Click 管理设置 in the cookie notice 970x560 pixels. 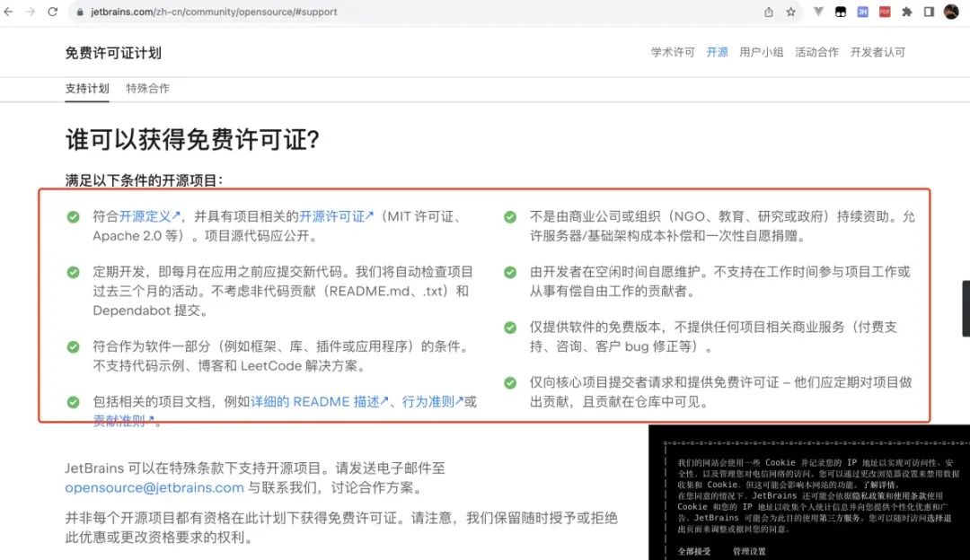tap(749, 551)
